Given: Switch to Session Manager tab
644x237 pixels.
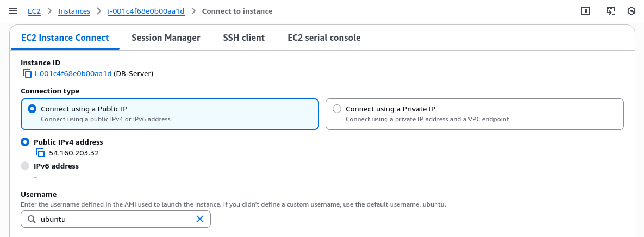Looking at the screenshot, I should click(x=166, y=38).
